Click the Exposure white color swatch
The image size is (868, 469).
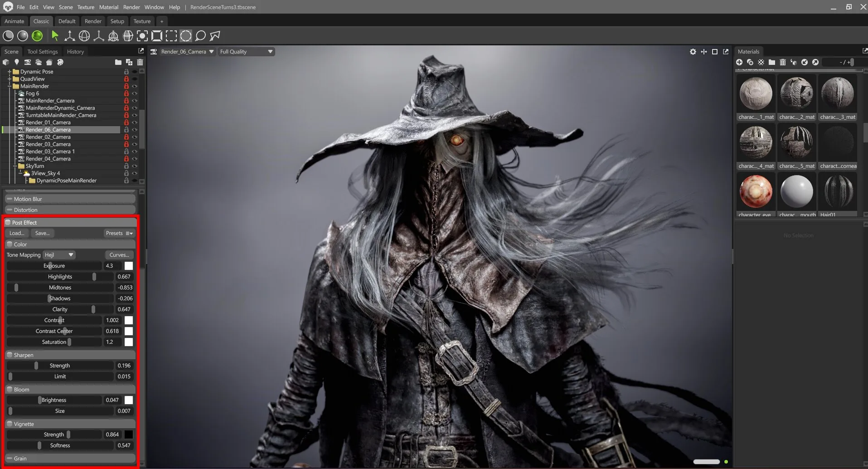point(129,266)
